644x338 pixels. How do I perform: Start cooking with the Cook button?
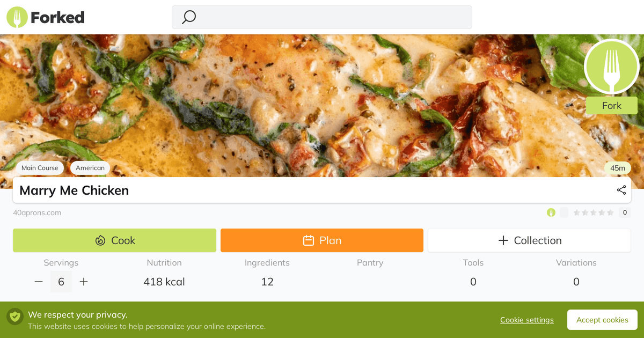(114, 240)
